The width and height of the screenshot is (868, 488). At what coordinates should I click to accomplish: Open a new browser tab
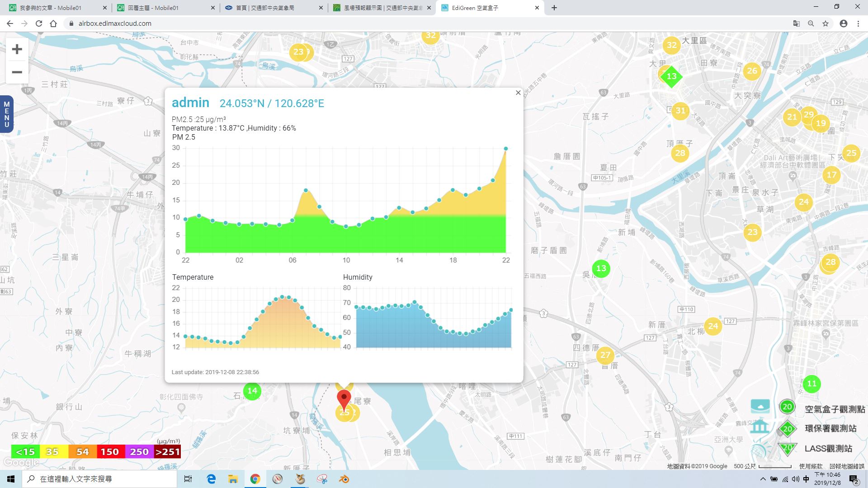tap(554, 8)
